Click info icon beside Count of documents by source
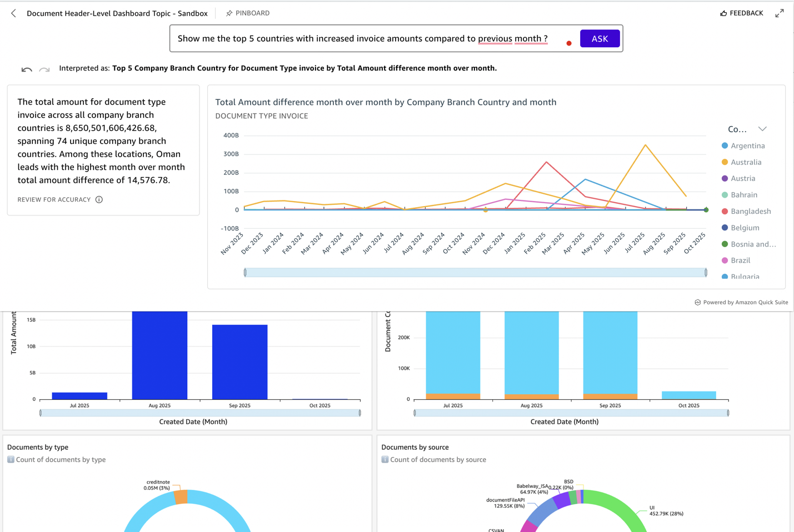Screen dimensions: 794x532 point(384,460)
